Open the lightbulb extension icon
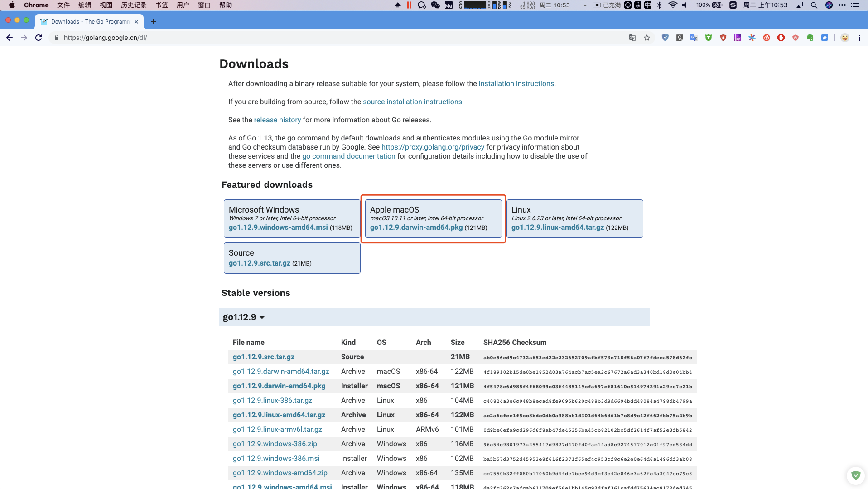The image size is (868, 489). [x=680, y=38]
